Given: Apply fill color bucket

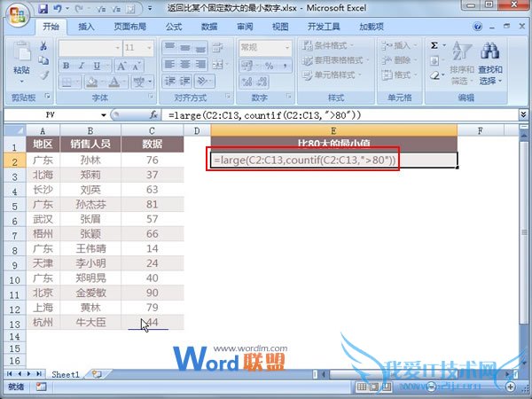Looking at the screenshot, I should coord(92,82).
